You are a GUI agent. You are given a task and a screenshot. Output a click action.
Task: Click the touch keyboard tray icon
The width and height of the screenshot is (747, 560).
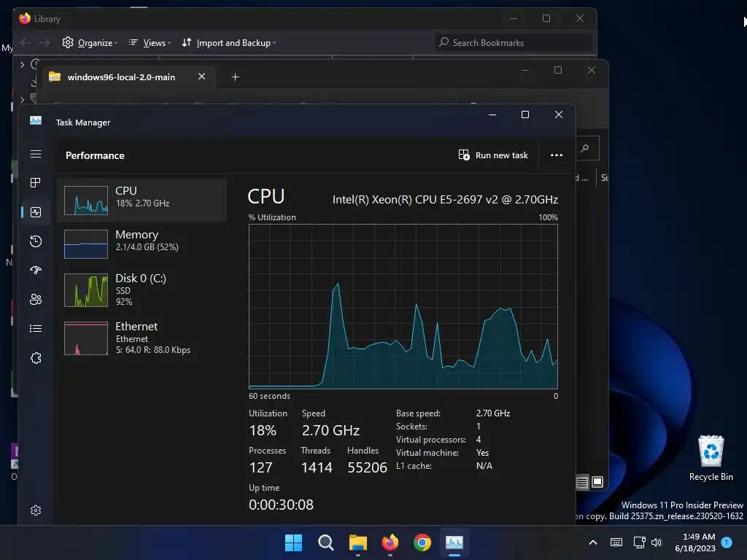tap(616, 542)
